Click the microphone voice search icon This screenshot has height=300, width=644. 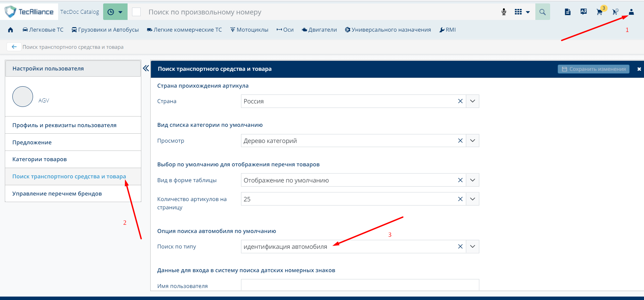pos(504,12)
